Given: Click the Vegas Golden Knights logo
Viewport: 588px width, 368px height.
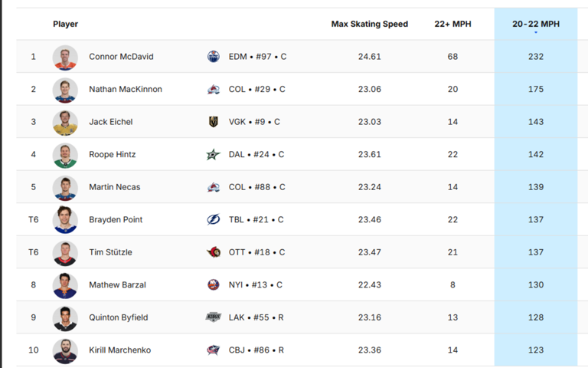Looking at the screenshot, I should [214, 122].
